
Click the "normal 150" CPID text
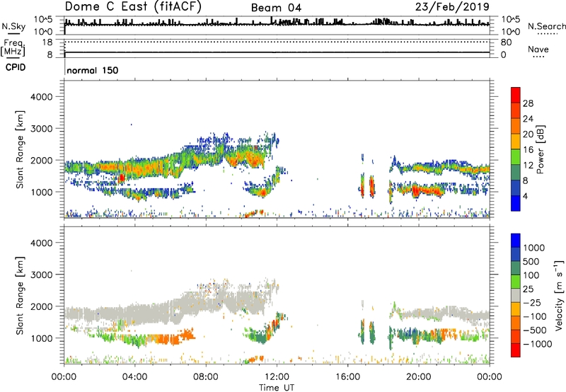93,70
